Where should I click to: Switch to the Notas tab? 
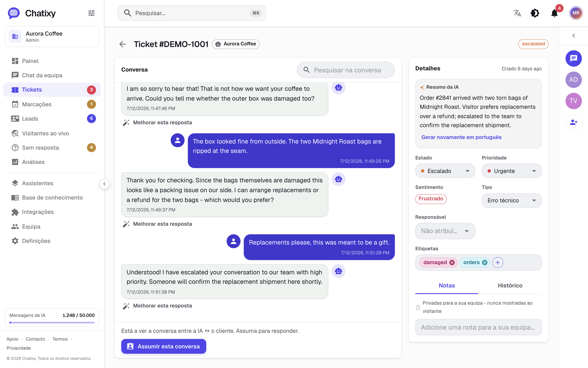click(447, 285)
